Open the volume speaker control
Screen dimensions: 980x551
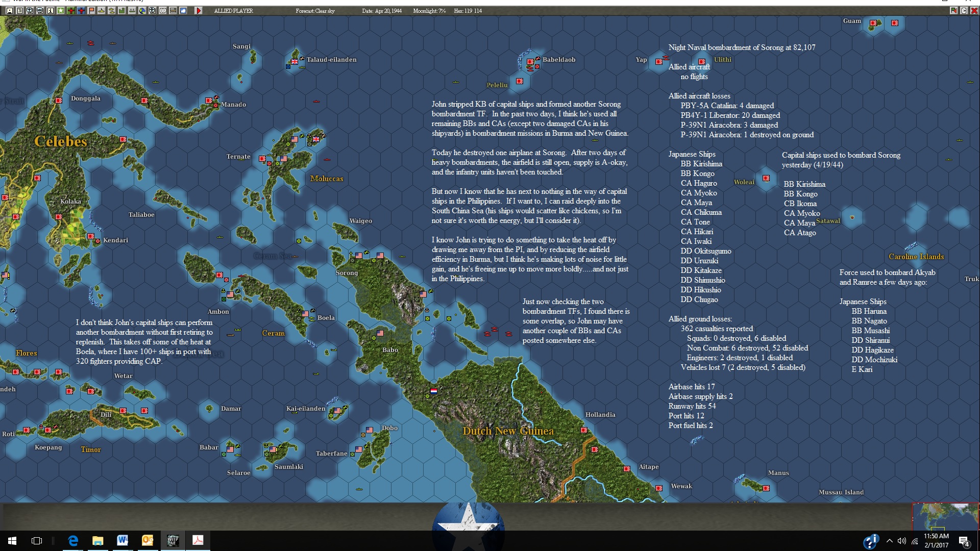[x=902, y=541]
